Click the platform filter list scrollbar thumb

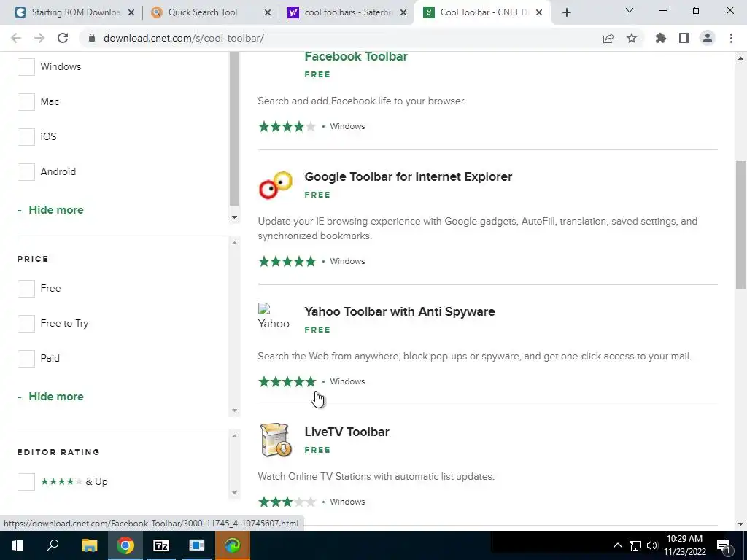point(234,130)
